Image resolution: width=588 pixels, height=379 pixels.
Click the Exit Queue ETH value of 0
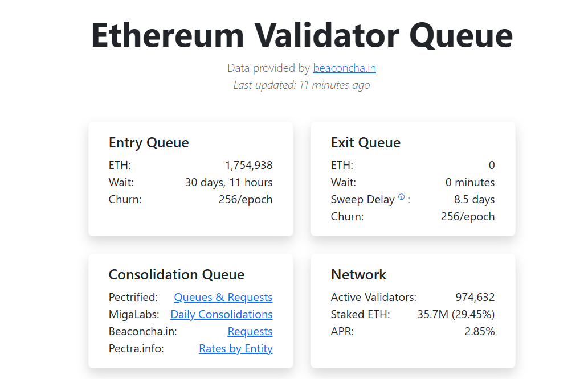click(492, 165)
